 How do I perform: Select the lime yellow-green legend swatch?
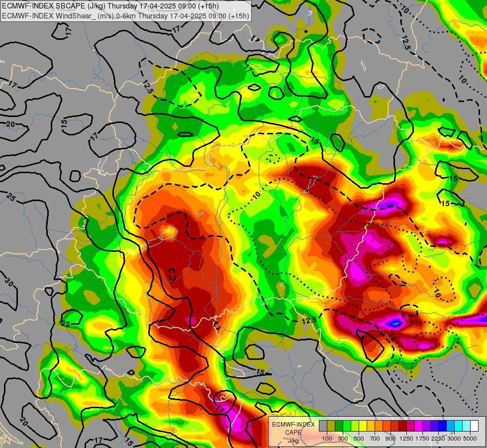tap(355, 426)
